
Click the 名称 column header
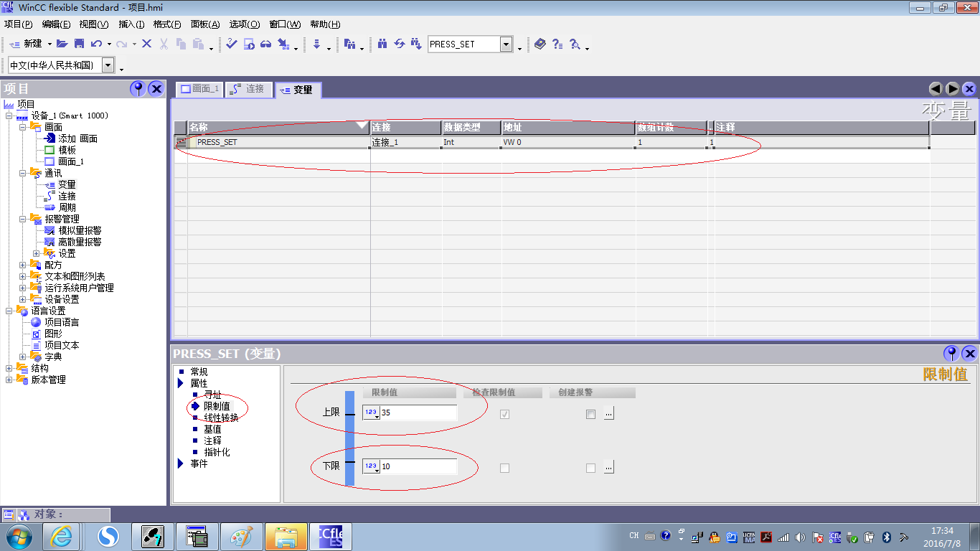coord(279,127)
